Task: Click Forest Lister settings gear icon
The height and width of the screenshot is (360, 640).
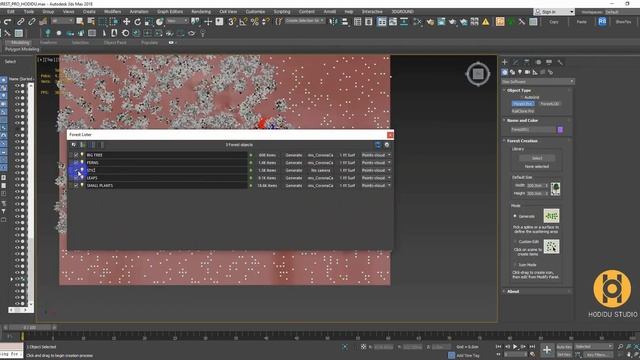Action: coord(387,145)
